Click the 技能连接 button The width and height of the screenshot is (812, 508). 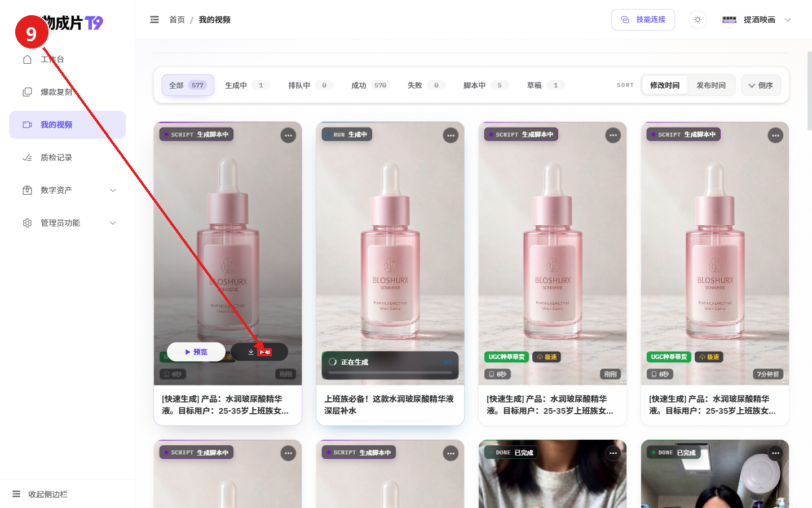643,20
